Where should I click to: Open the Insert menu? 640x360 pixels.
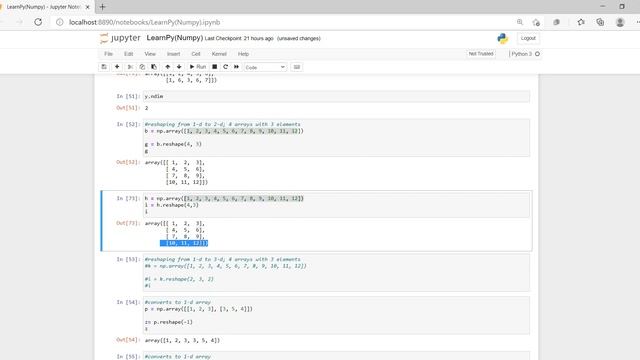173,54
